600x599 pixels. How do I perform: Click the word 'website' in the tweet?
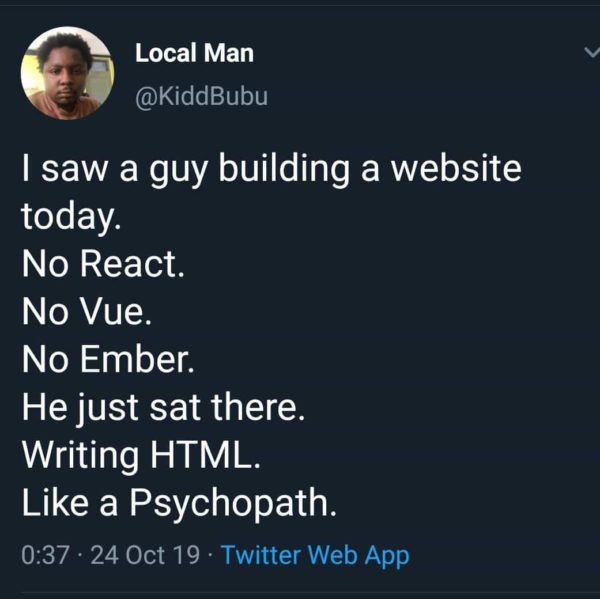click(455, 169)
